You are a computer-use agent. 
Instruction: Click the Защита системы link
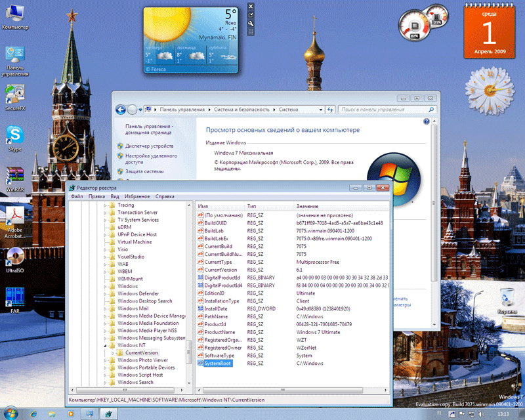click(144, 171)
